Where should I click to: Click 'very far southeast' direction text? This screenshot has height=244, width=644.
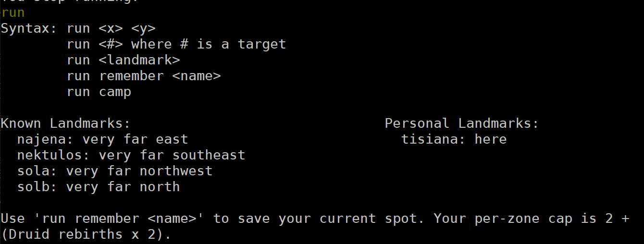[172, 155]
